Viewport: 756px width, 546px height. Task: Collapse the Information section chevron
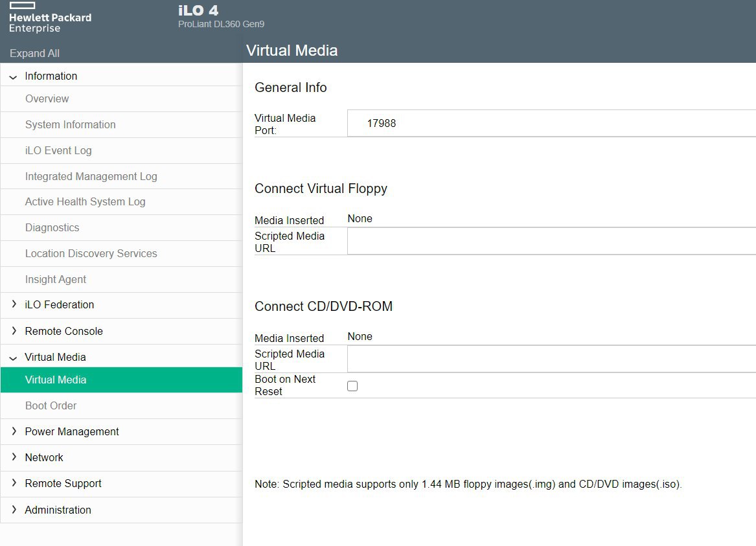pos(14,77)
